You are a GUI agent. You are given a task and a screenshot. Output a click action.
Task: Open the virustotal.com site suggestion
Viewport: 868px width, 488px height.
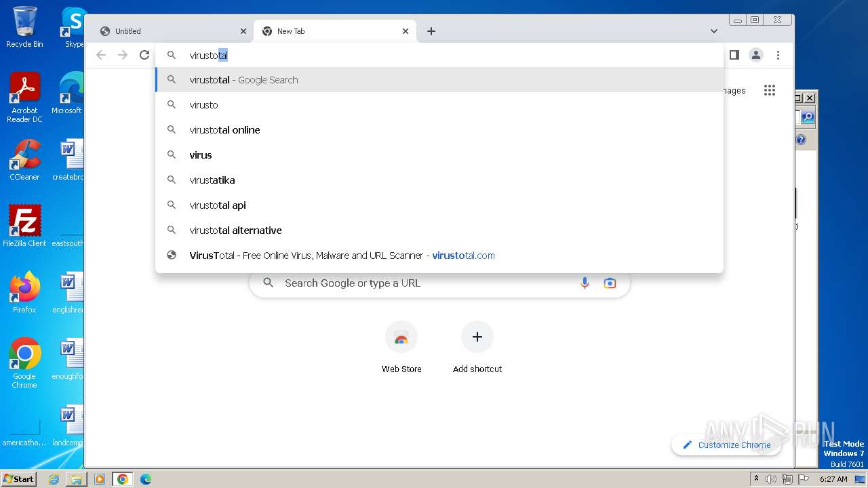(439, 256)
